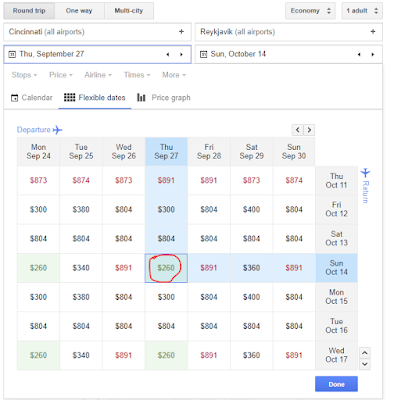The image size is (394, 400).
Task: Select the Fri Sep 28 column header
Action: pos(209,152)
